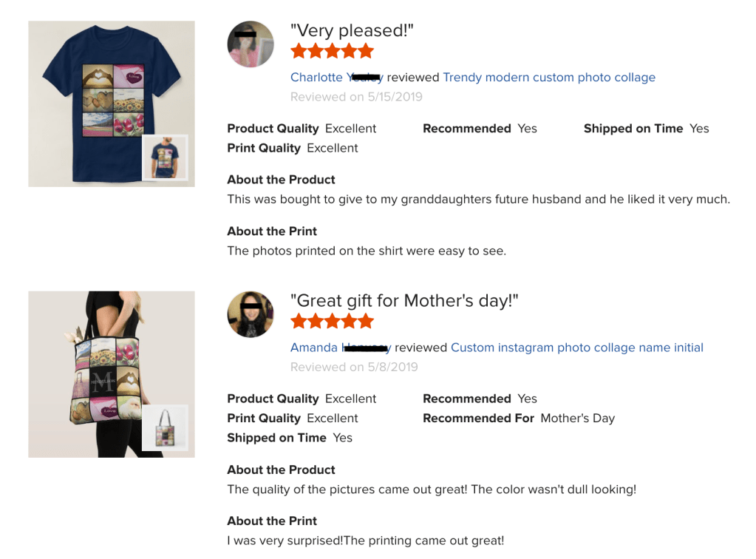The width and height of the screenshot is (756, 559).
Task: Click the "Very pleased!" review title
Action: tap(352, 31)
